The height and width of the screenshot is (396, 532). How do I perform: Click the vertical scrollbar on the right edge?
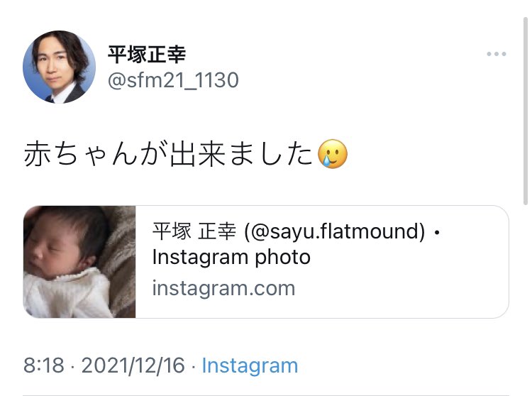525,111
